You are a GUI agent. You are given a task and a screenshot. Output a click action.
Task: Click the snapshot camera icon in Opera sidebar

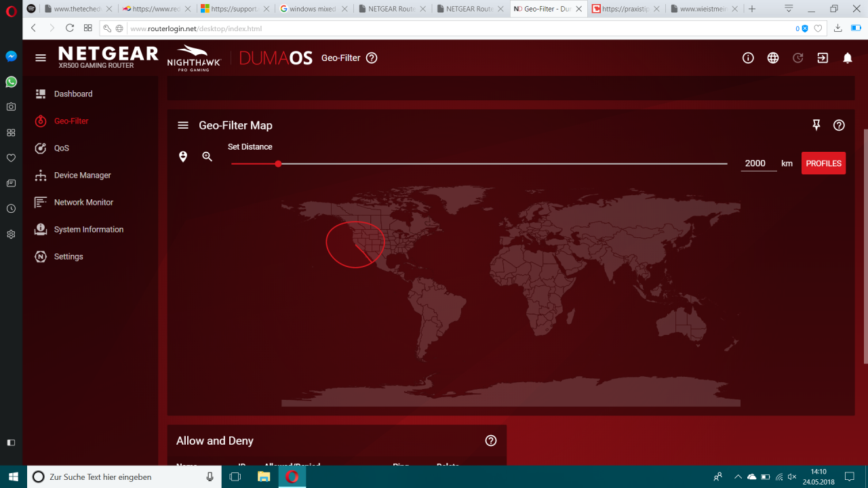(x=11, y=106)
